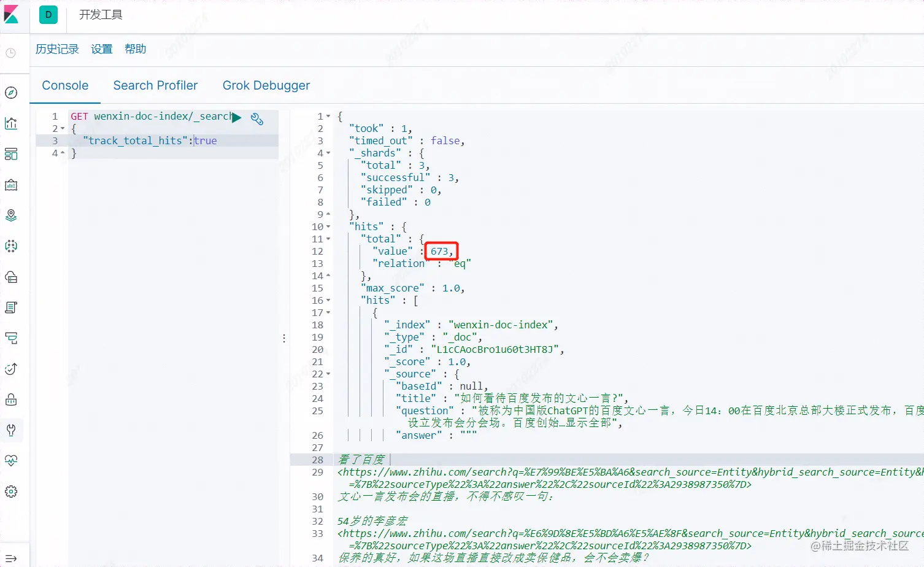Open the space selector avatar D
The image size is (924, 567).
(x=48, y=15)
